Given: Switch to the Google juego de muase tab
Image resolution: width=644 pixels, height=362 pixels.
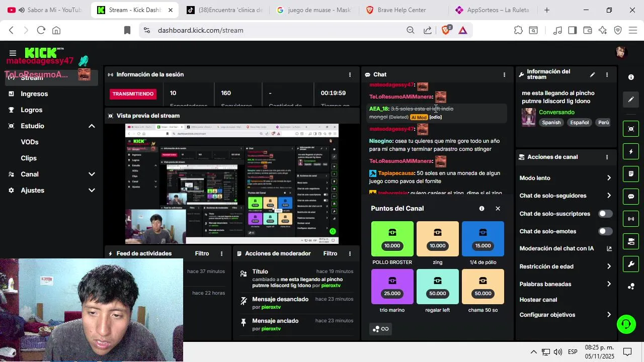Looking at the screenshot, I should (314, 10).
